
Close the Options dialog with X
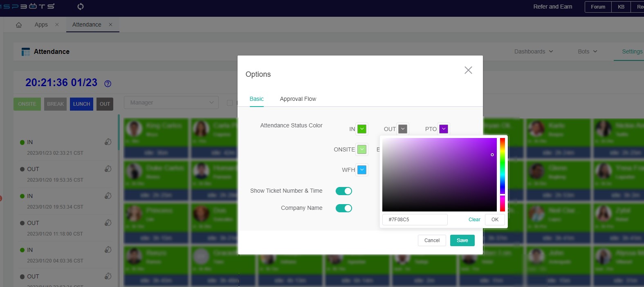click(468, 70)
